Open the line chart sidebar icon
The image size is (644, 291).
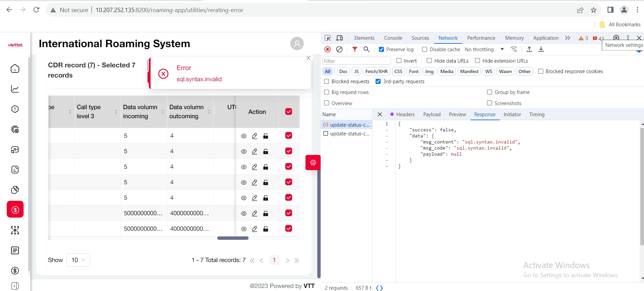15,89
